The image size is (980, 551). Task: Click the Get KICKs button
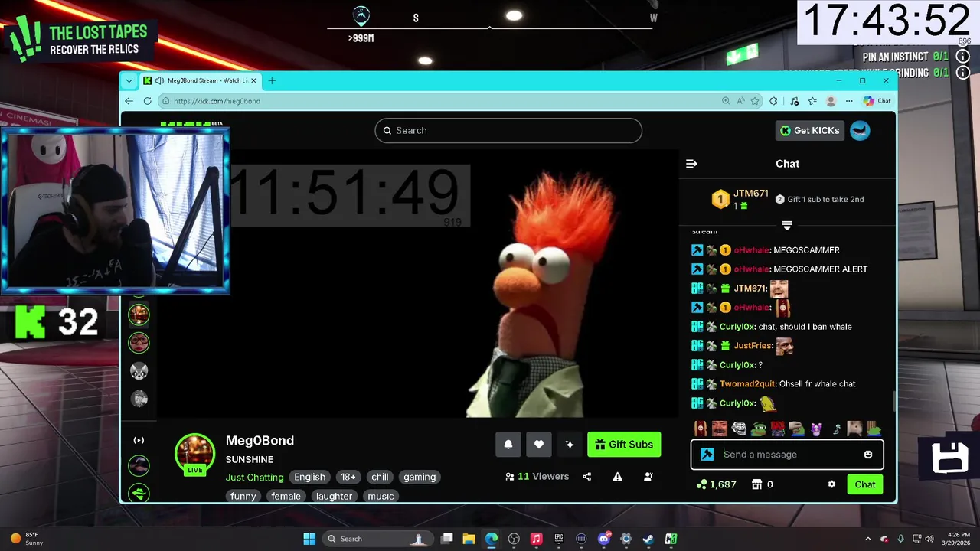point(810,131)
